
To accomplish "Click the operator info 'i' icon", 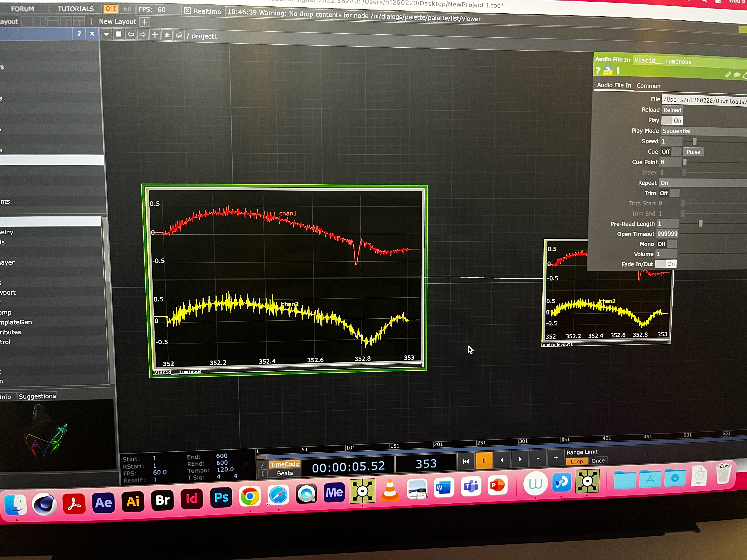I will [x=618, y=71].
